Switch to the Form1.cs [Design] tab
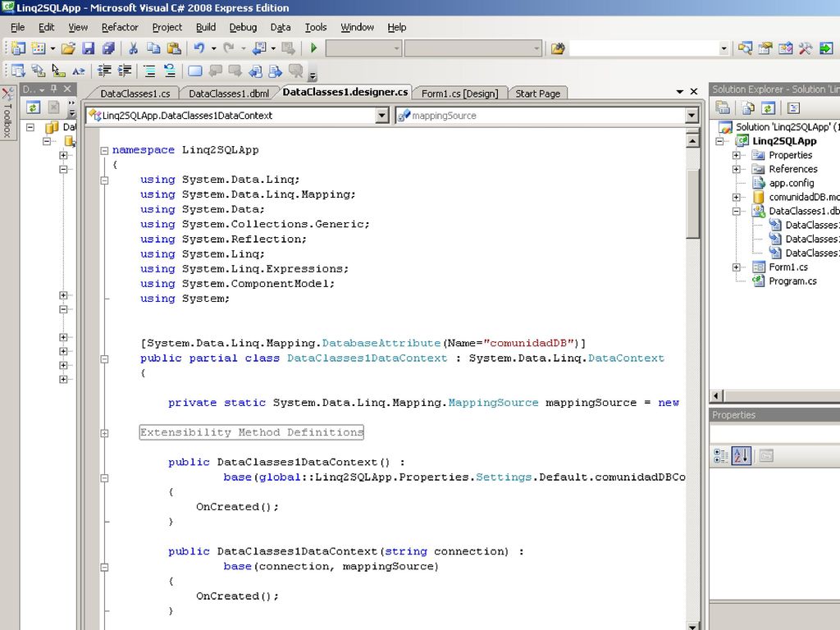This screenshot has height=630, width=840. (x=459, y=94)
